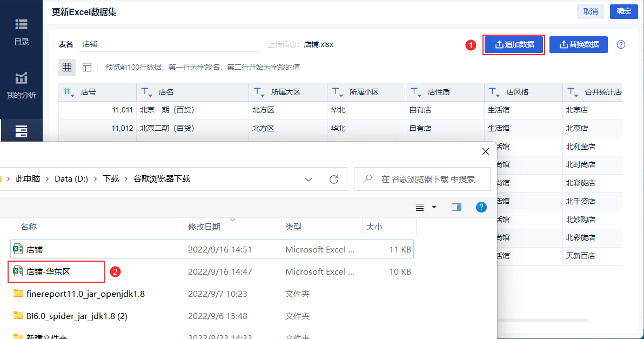Select the BI6.0_spider_jar_jdk1.8 (2) folder
This screenshot has width=644, height=339.
[212, 316]
